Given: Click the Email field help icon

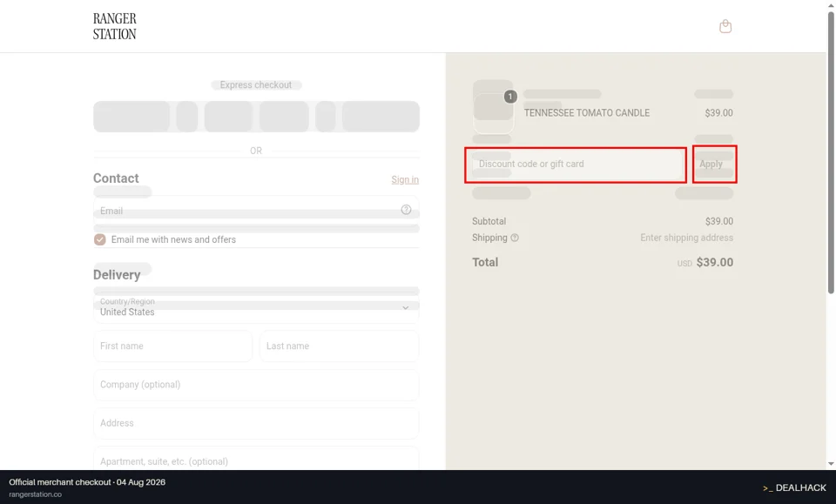Looking at the screenshot, I should pyautogui.click(x=407, y=210).
